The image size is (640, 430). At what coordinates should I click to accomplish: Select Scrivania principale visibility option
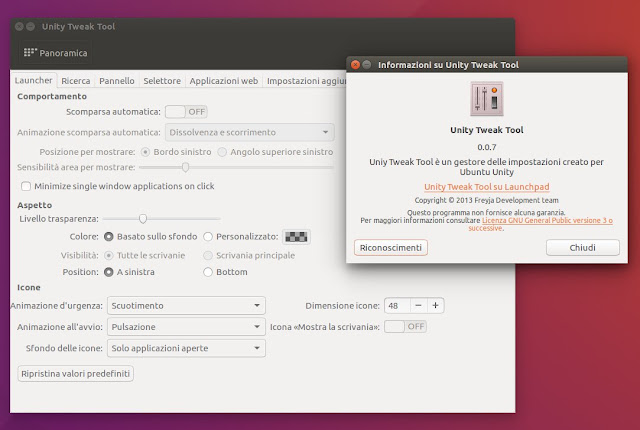[x=208, y=255]
